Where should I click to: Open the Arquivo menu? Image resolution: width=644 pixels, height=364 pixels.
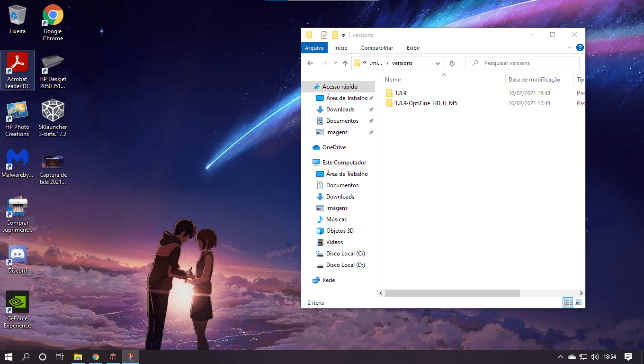click(x=314, y=48)
